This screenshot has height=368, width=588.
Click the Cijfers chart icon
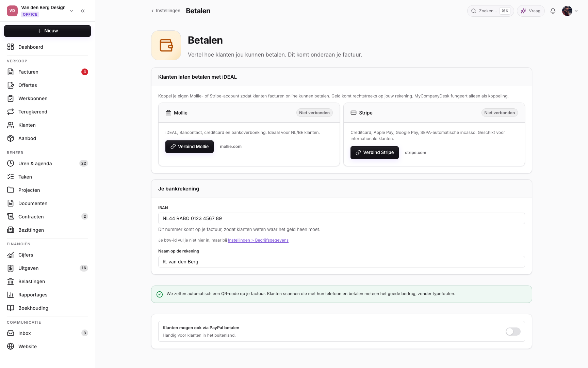pos(11,255)
